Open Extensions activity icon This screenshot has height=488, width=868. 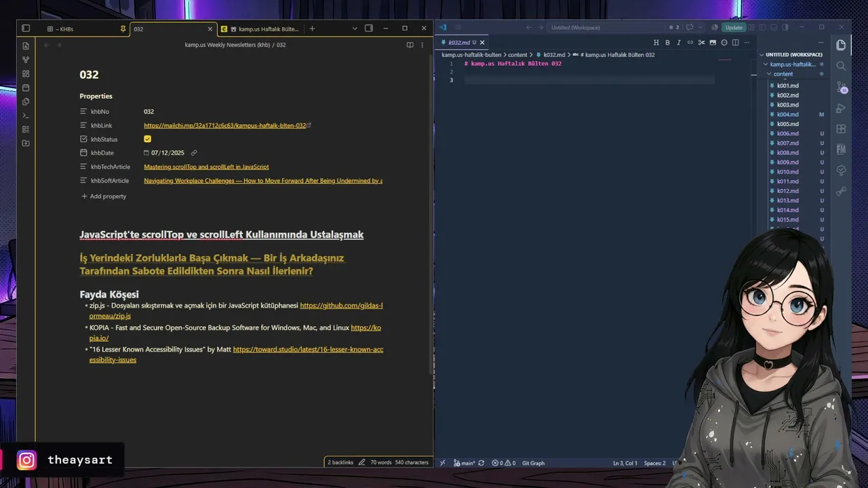[x=842, y=129]
